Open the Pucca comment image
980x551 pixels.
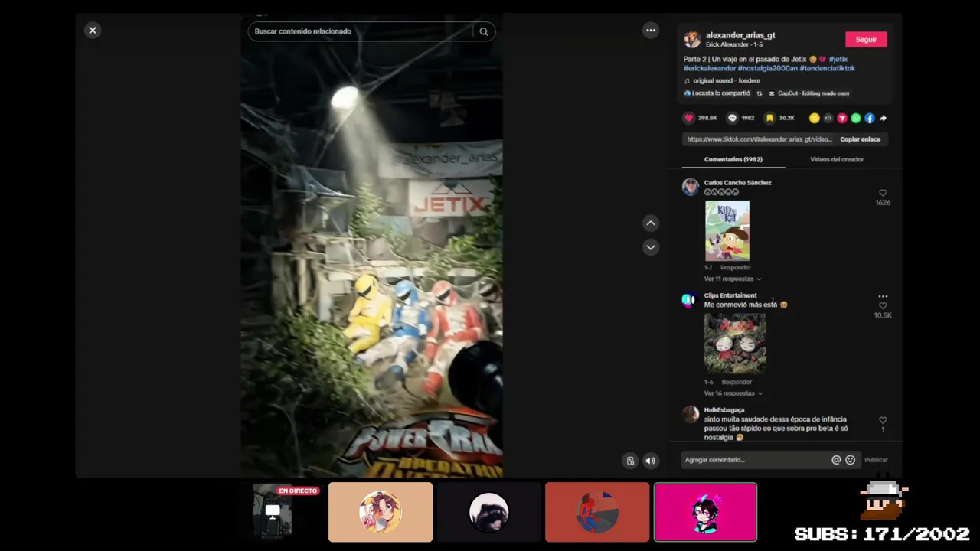tap(735, 344)
